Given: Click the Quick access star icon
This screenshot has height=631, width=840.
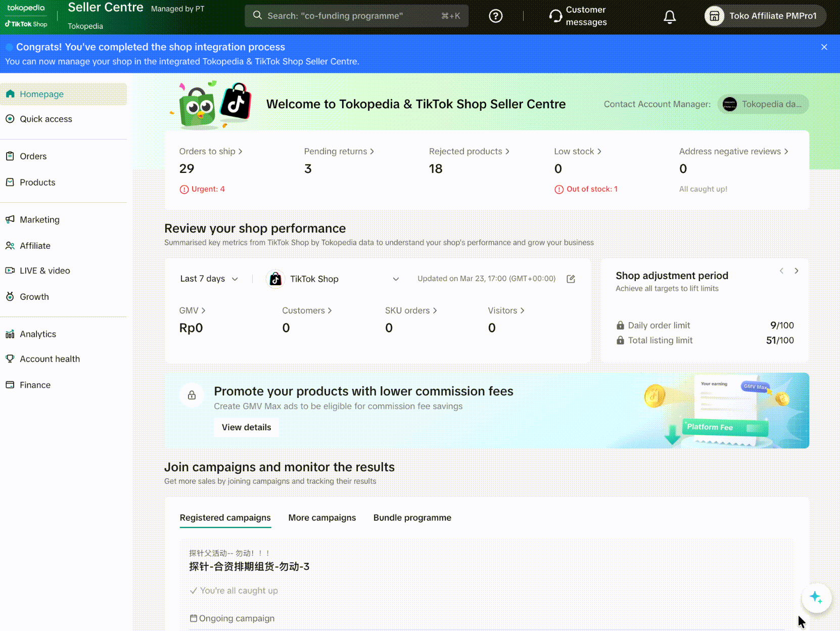Looking at the screenshot, I should click(10, 119).
